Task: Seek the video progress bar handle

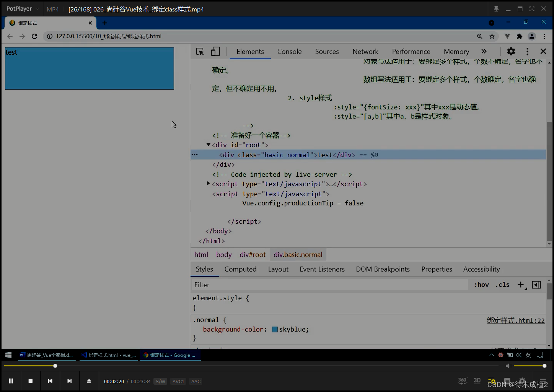Action: (55, 366)
